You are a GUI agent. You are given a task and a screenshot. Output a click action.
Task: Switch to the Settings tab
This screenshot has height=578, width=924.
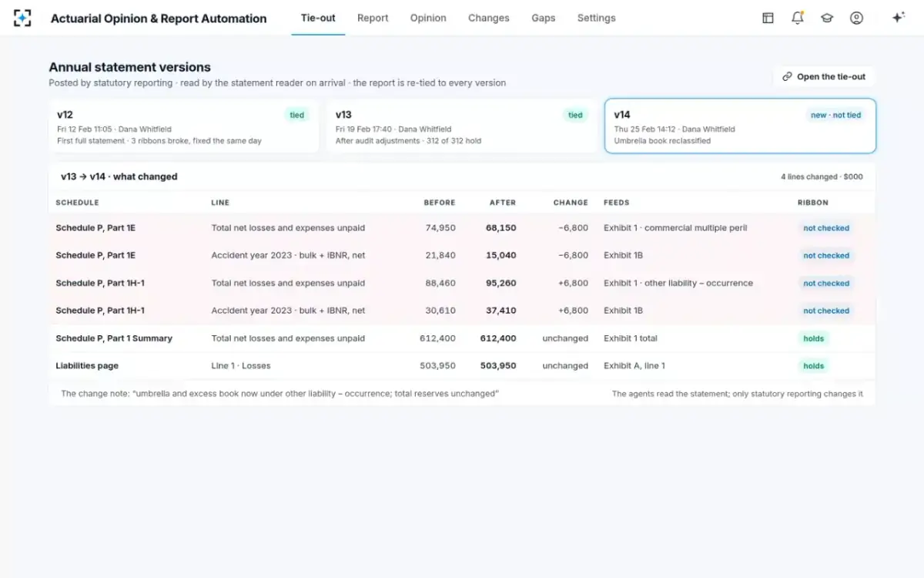tap(596, 18)
